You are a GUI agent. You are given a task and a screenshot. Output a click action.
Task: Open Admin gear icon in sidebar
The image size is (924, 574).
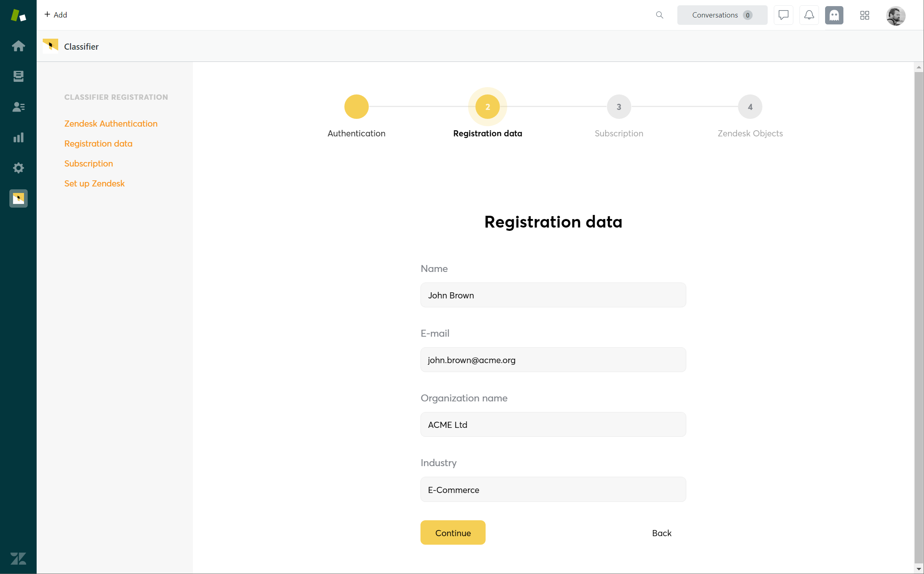pyautogui.click(x=18, y=168)
